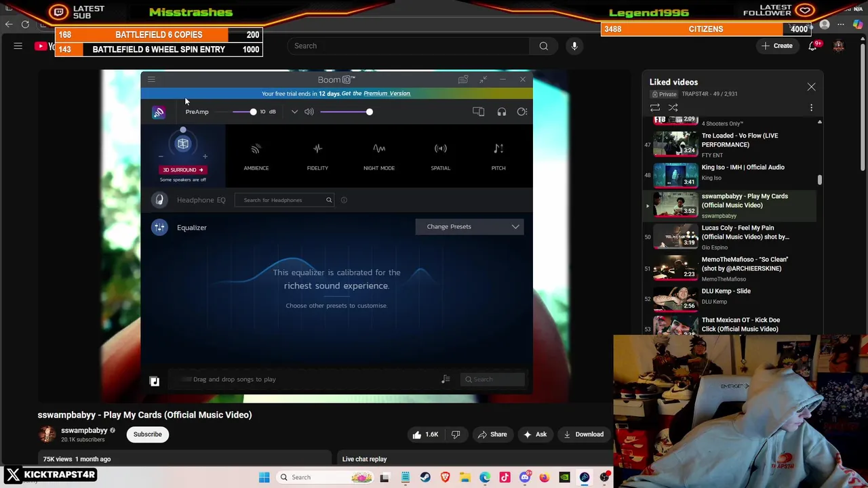Toggle playlist loop button

coord(655,108)
